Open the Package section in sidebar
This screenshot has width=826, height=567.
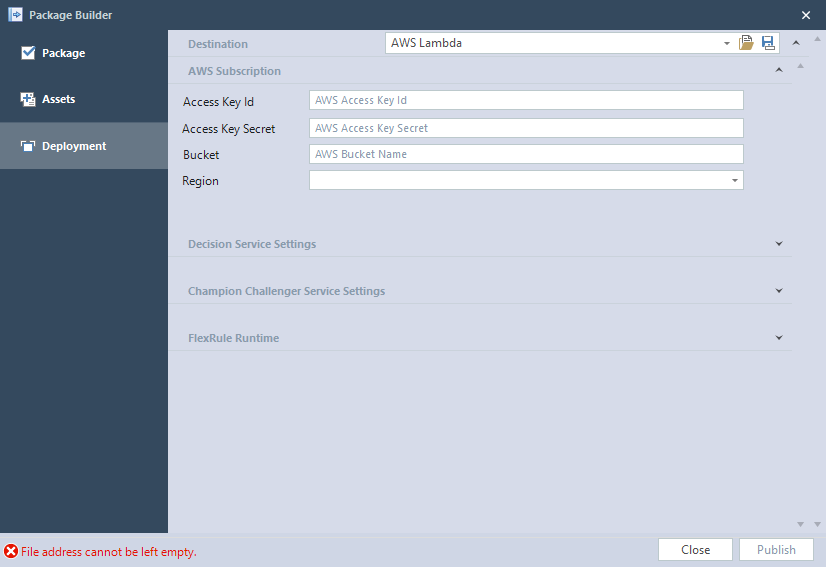84,53
